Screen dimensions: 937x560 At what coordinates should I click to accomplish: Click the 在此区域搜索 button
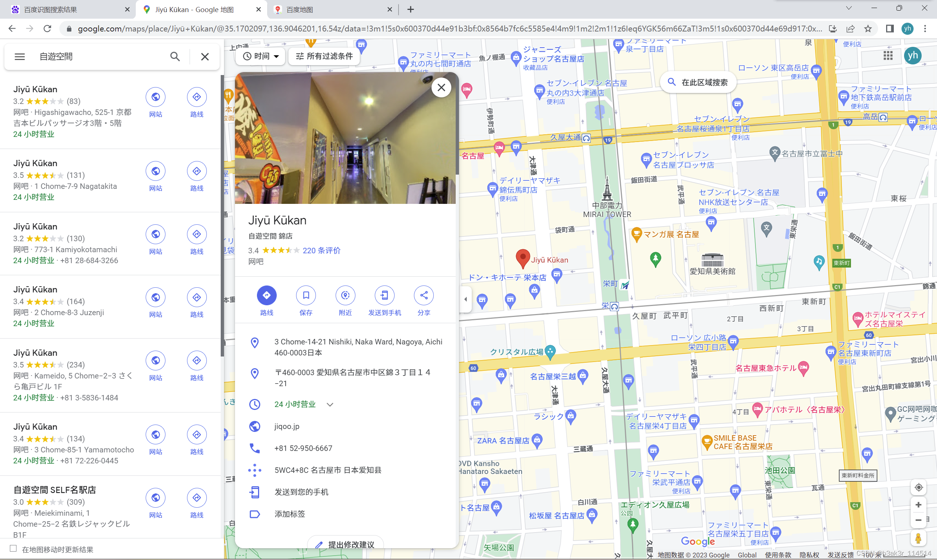click(698, 82)
